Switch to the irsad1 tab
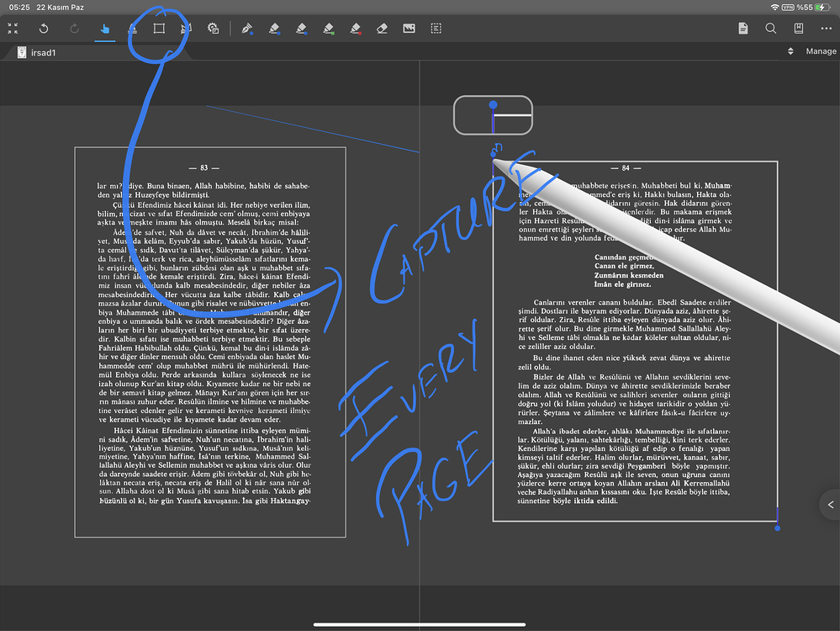The image size is (840, 631). 37,52
